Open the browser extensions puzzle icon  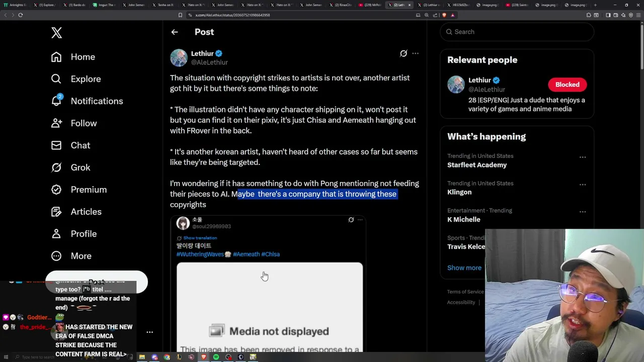[x=589, y=15]
